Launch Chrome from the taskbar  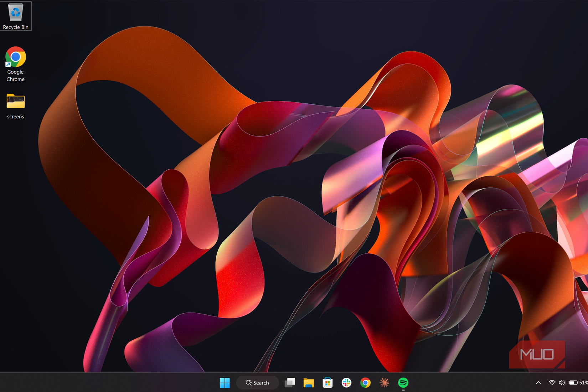(x=365, y=383)
